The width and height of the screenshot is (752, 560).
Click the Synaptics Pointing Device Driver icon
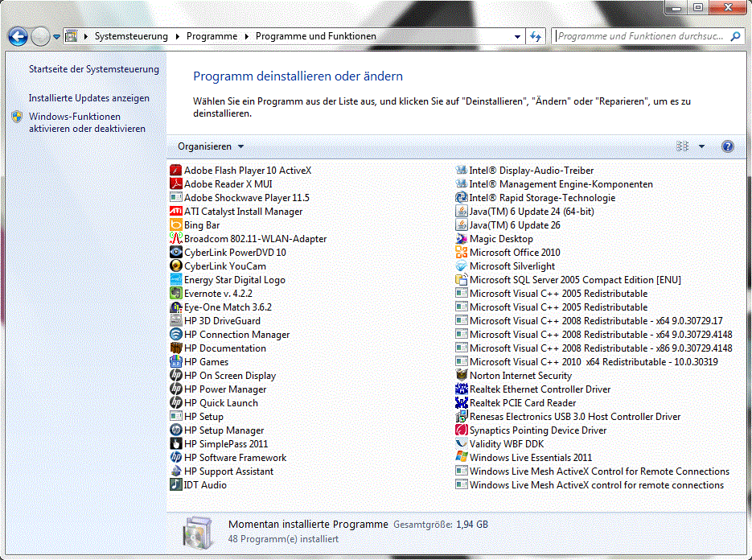[462, 430]
